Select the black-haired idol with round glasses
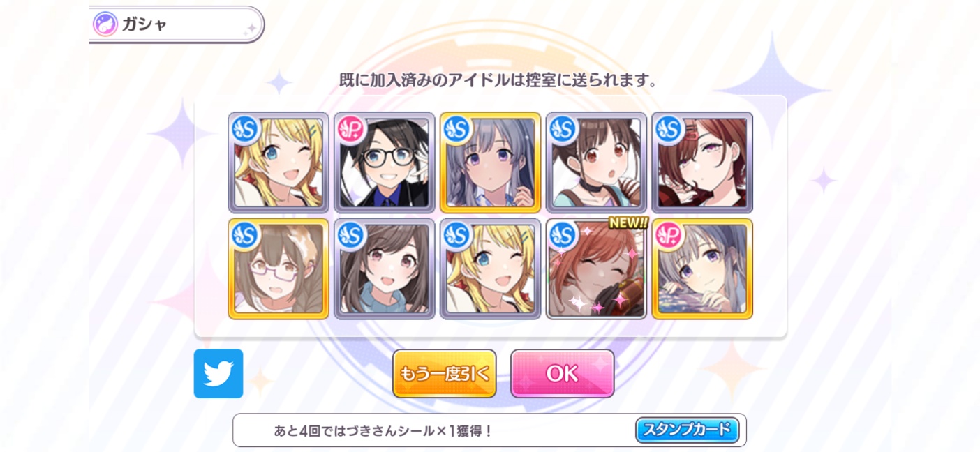Screen dimensions: 980x452 coord(385,163)
